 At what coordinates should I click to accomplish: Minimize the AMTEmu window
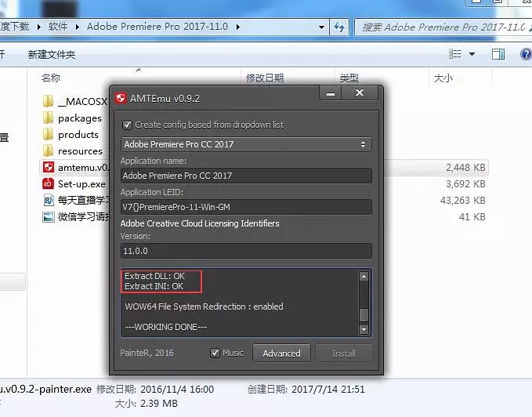point(331,93)
